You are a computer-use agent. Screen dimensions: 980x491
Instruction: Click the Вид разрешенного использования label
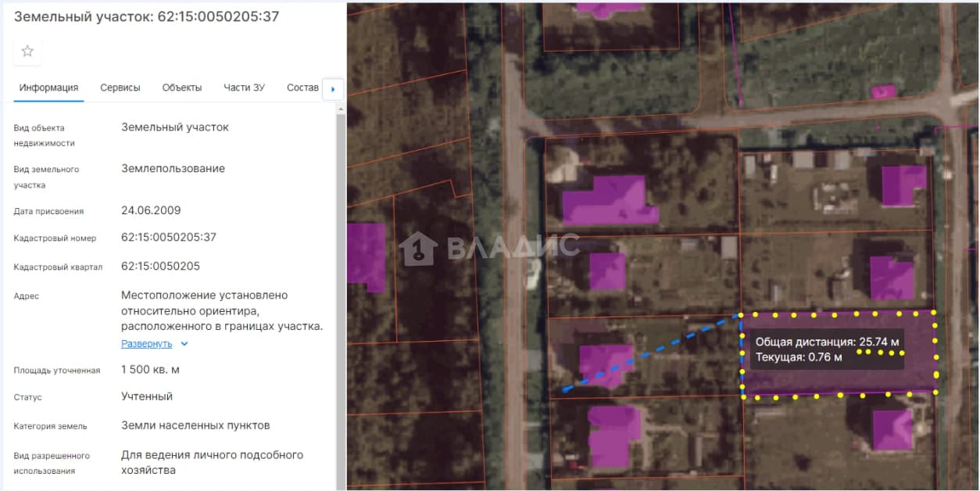tap(52, 463)
